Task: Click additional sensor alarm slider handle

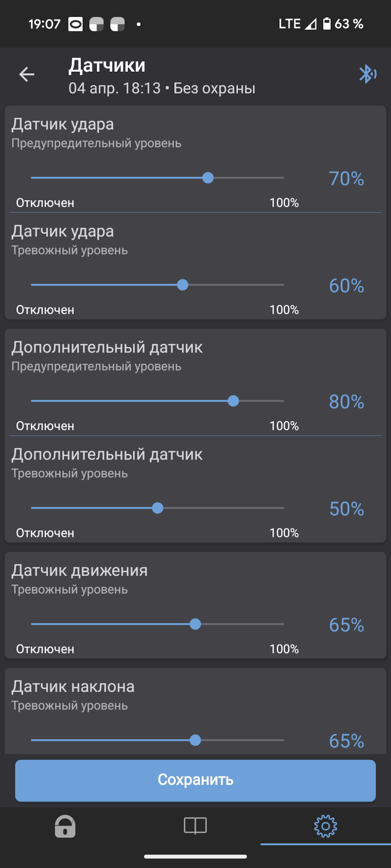Action: click(x=157, y=508)
